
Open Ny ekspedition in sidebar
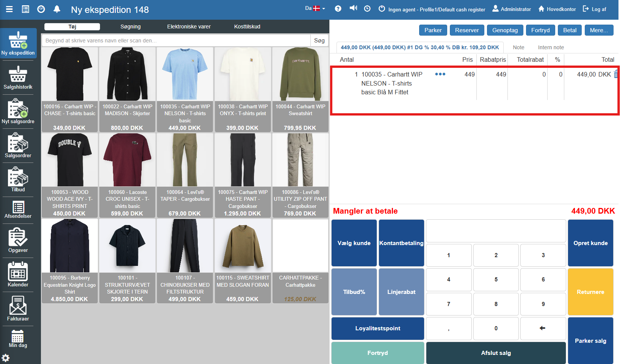[x=18, y=43]
